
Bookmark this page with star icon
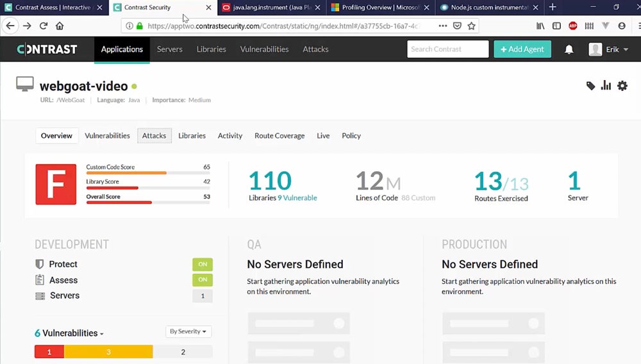(x=471, y=26)
